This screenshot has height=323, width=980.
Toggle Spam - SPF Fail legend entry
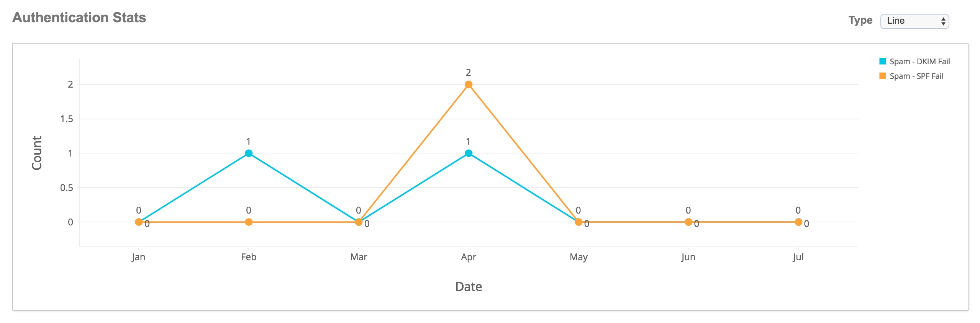click(x=916, y=76)
